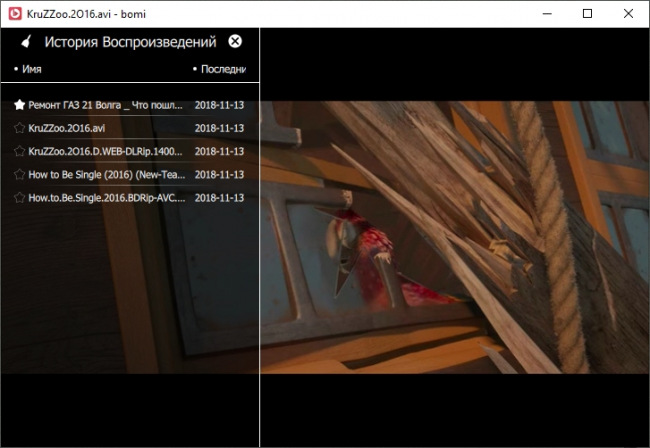
Task: Click the date of the How.to.Be.Single.2016.BDRip-AVC row
Action: [x=219, y=198]
